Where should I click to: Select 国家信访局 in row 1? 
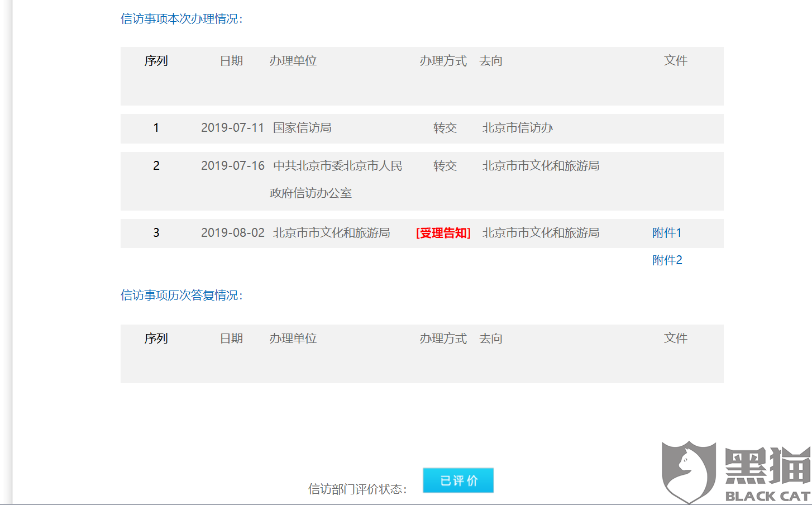[302, 128]
